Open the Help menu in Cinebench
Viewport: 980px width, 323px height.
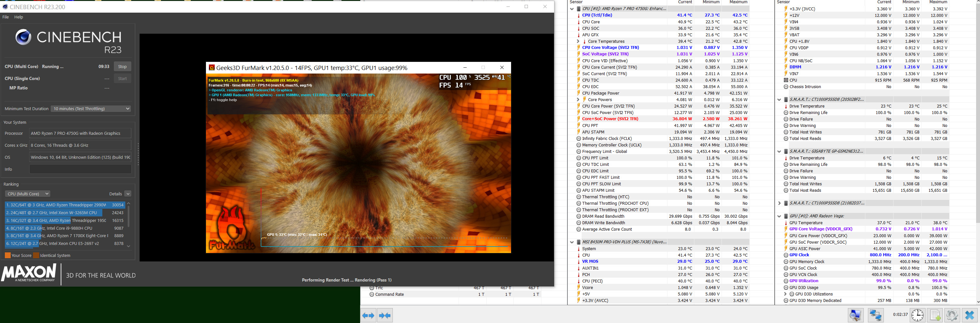[19, 17]
